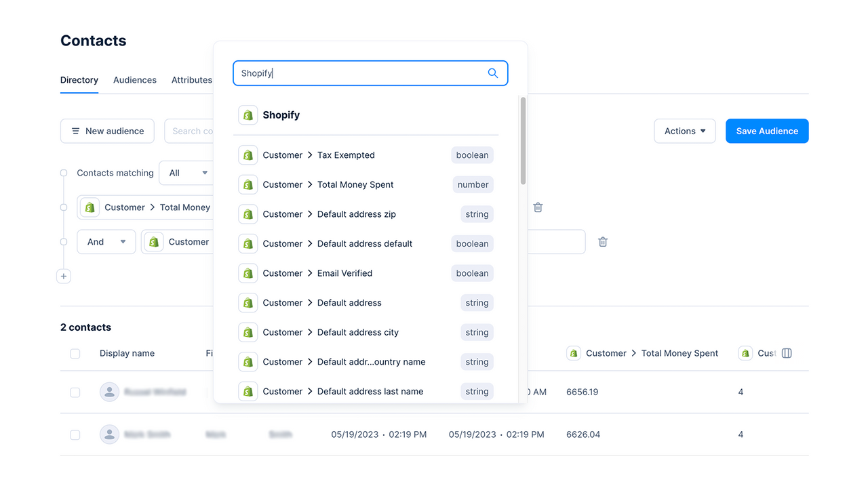This screenshot has height=488, width=868.
Task: Click the search magnifier icon in attribute picker
Action: 493,73
